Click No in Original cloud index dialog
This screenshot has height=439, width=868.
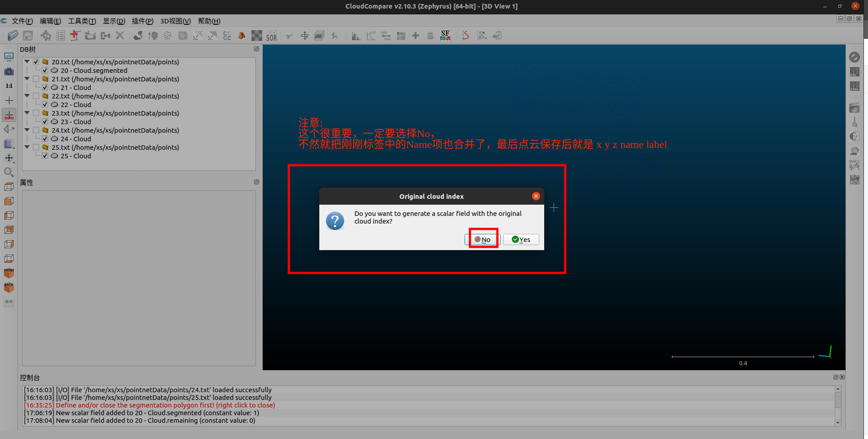(483, 240)
